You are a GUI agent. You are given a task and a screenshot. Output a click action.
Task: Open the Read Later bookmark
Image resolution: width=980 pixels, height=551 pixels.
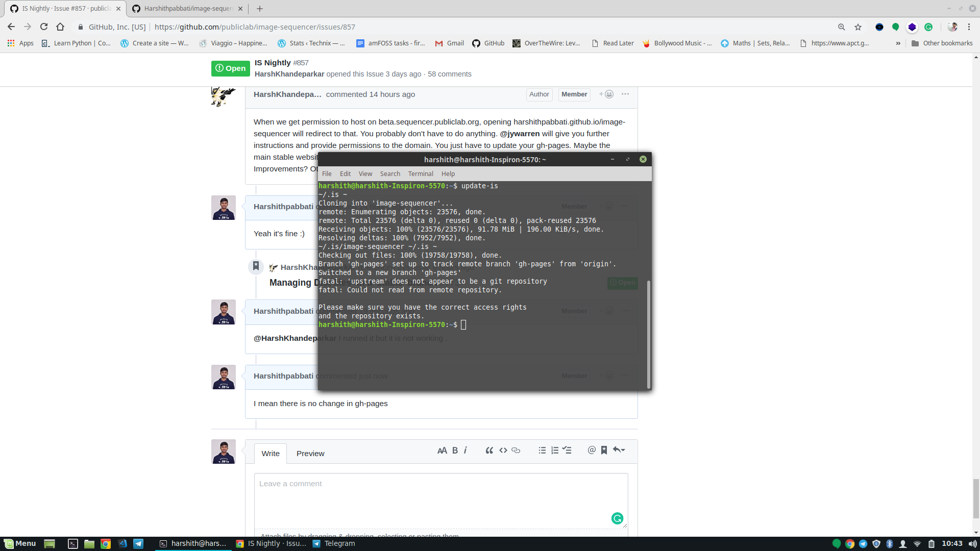point(612,43)
